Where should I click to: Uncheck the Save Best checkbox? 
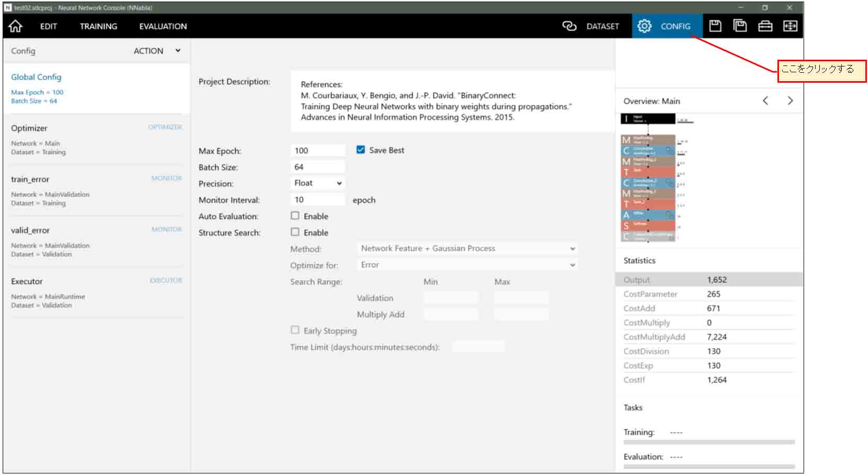point(361,150)
